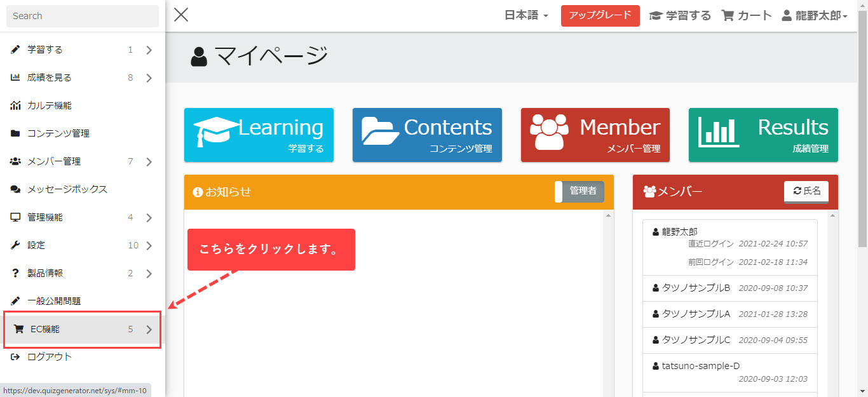This screenshot has height=397, width=868.
Task: Click the 設定 wrench icon in sidebar
Action: pyautogui.click(x=15, y=245)
